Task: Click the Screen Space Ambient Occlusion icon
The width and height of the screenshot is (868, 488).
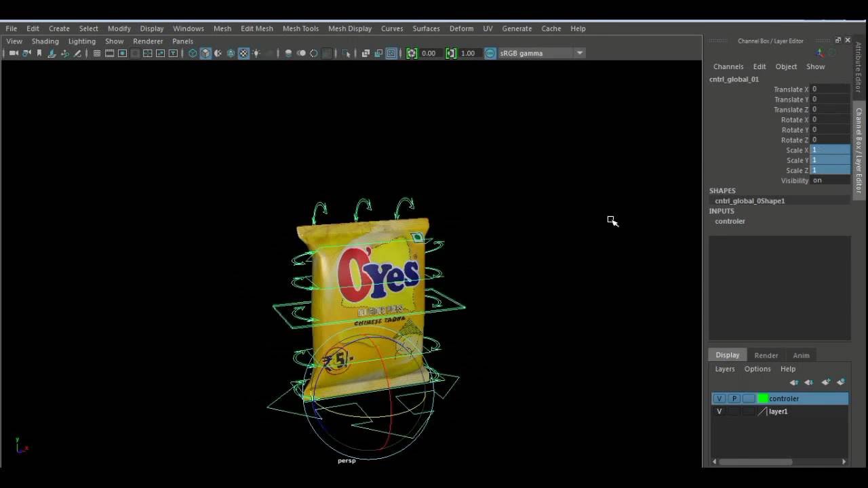Action: (288, 53)
